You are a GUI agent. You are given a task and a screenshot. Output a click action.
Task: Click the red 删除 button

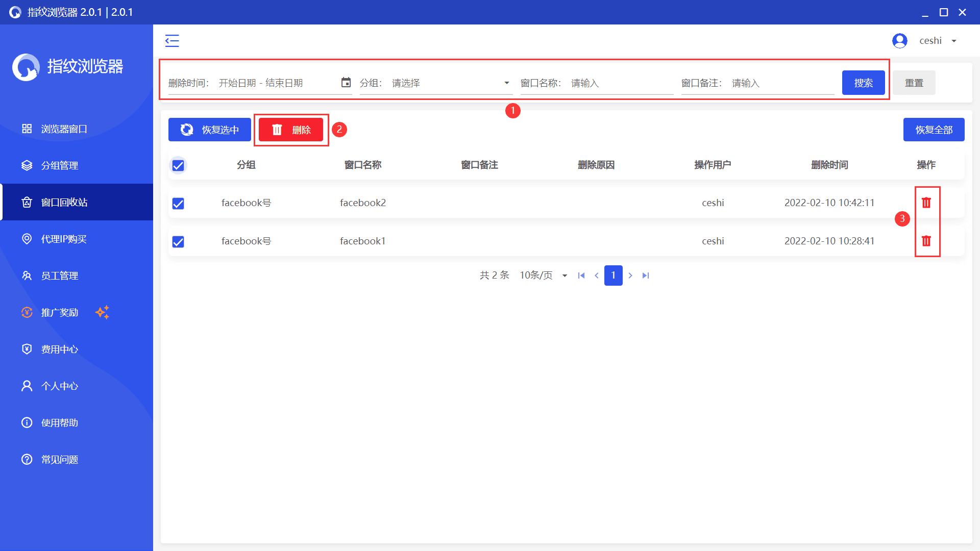point(291,130)
